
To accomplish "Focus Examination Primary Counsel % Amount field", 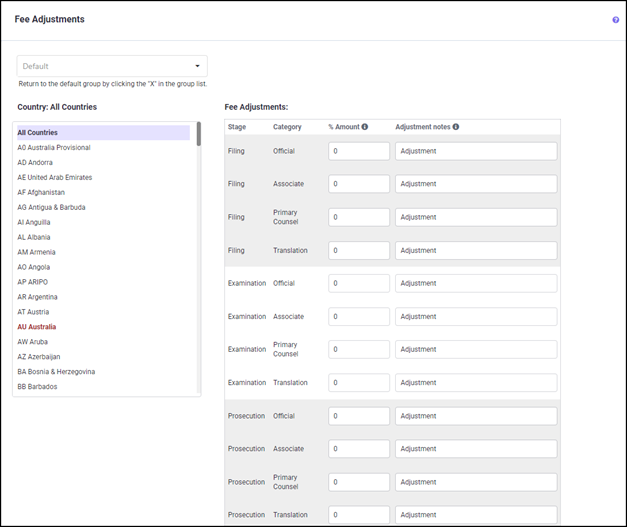I will point(358,349).
